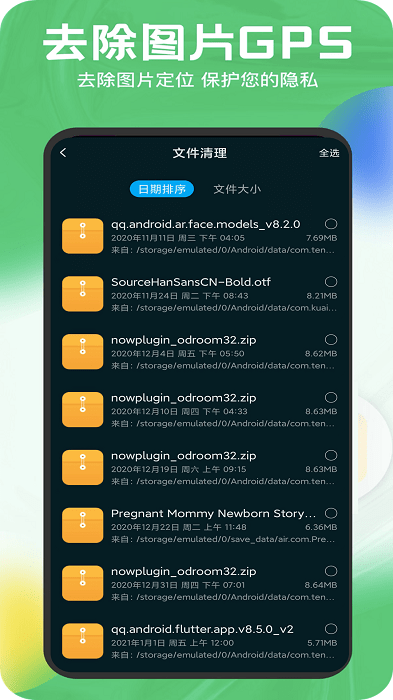Tap archive icon of file dated 12月4日
The height and width of the screenshot is (700, 393).
[83, 352]
